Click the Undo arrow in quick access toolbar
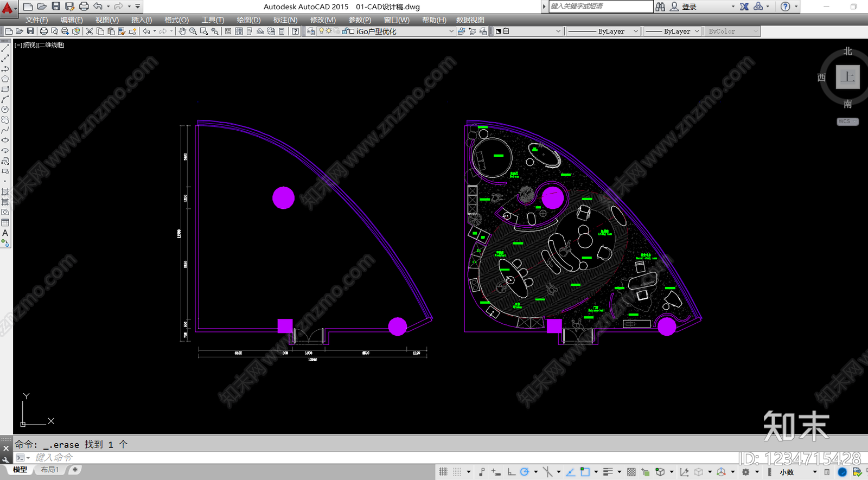This screenshot has width=868, height=480. click(98, 7)
